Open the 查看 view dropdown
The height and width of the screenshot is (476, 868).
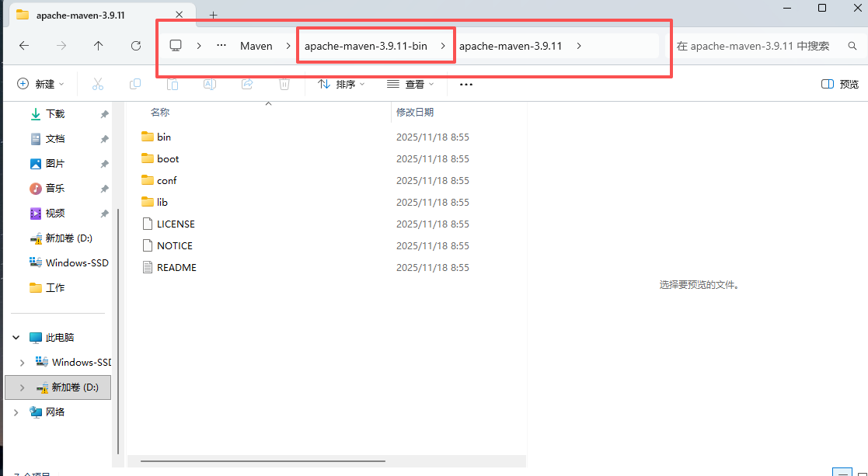(410, 84)
